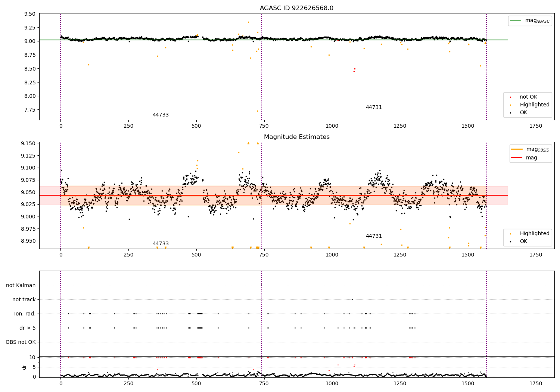Viewport: 560px width, 392px height.
Task: Click the 9.100 y-axis tick label
Action: coord(28,168)
